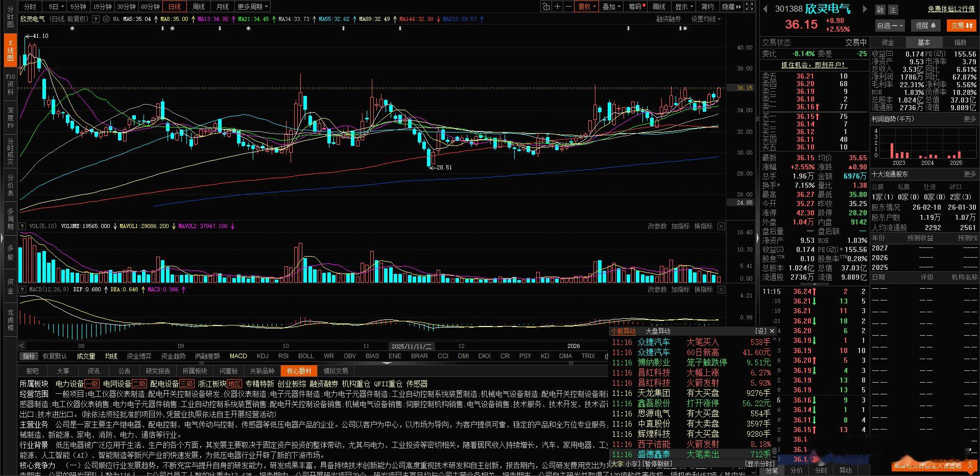Toggle 画线 drawing mode
Viewport: 980px width, 476px height.
pos(659,7)
